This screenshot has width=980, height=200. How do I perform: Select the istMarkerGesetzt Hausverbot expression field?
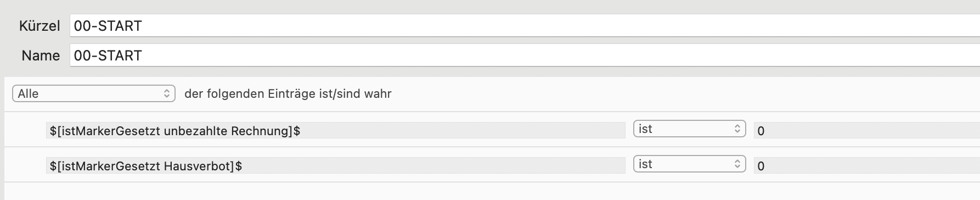[336, 165]
